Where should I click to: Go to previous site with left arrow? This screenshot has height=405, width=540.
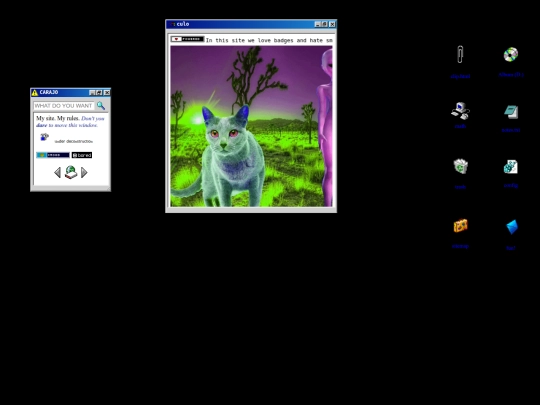tap(58, 172)
